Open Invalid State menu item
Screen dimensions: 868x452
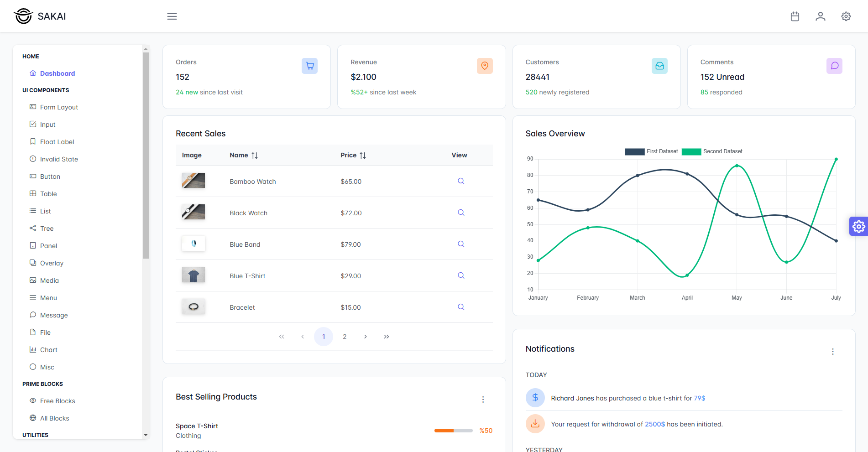54,159
